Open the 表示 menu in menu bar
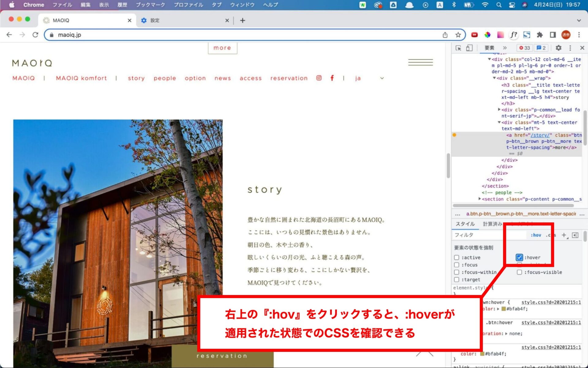The image size is (588, 368). tap(104, 5)
